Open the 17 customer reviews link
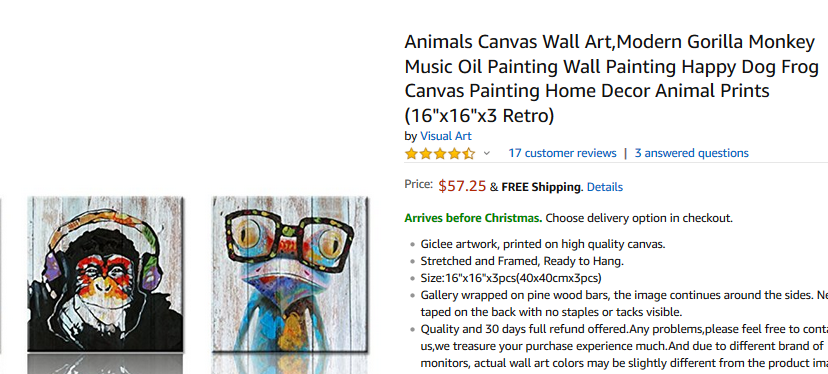 click(562, 153)
